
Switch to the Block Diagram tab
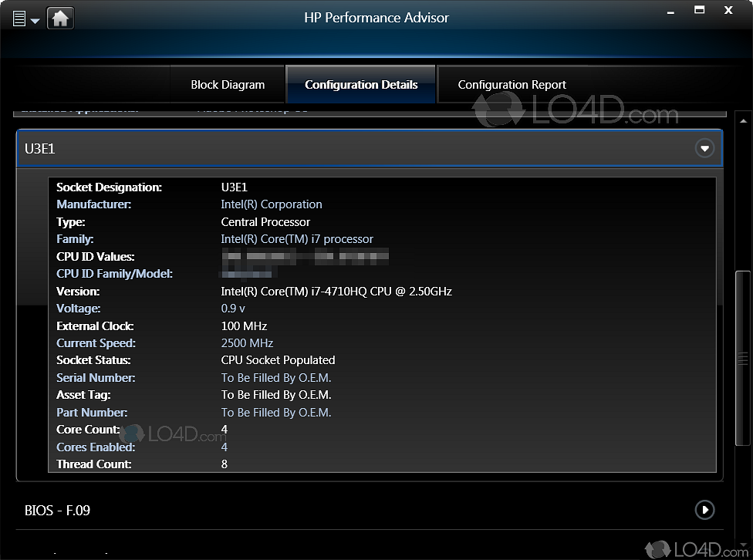pos(228,84)
